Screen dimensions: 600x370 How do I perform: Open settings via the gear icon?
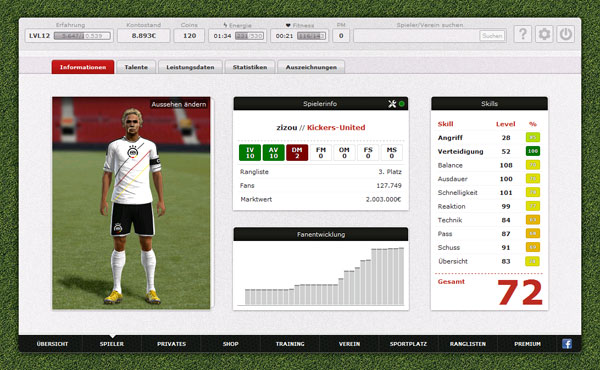(x=544, y=34)
